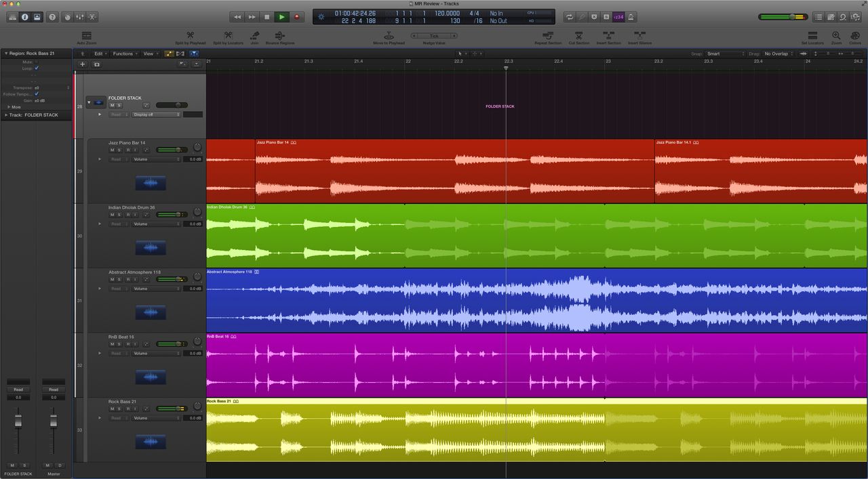
Task: Open the Mixer faders icon
Action: click(x=80, y=16)
